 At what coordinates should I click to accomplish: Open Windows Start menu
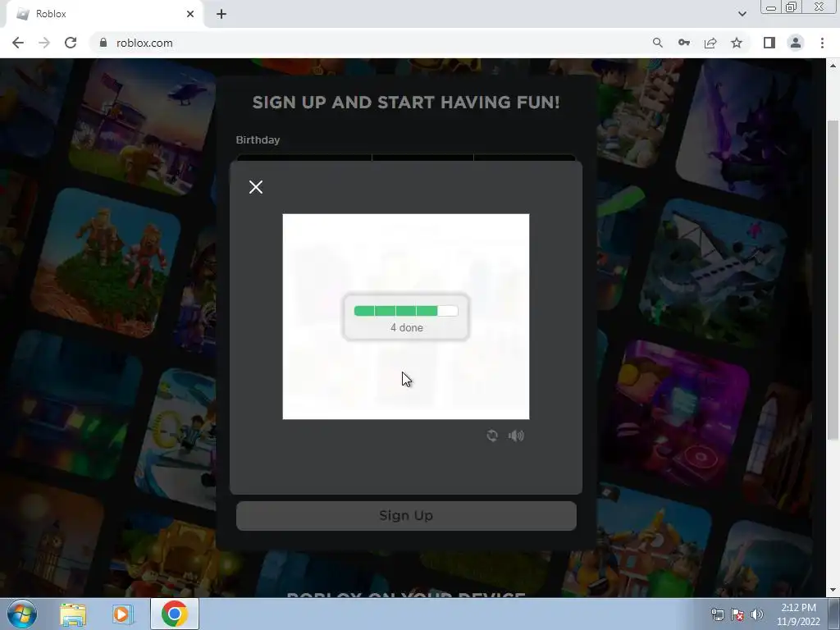22,614
